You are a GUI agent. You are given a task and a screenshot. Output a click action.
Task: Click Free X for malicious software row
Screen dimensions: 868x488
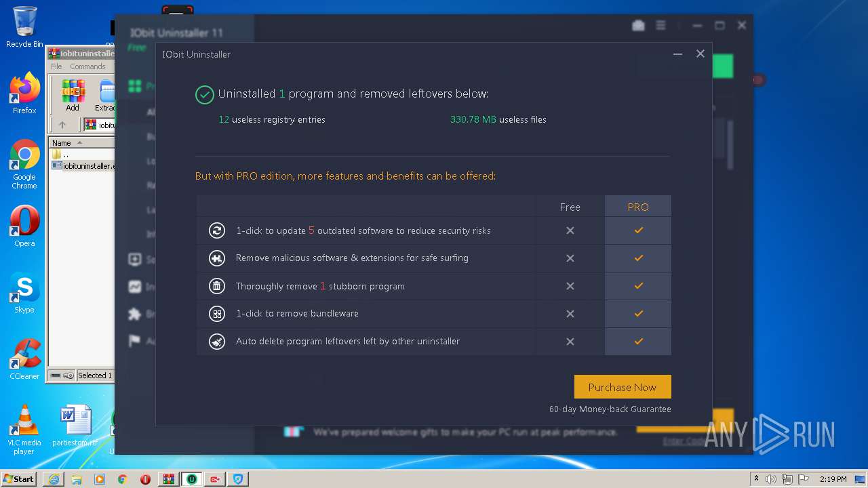coord(570,258)
